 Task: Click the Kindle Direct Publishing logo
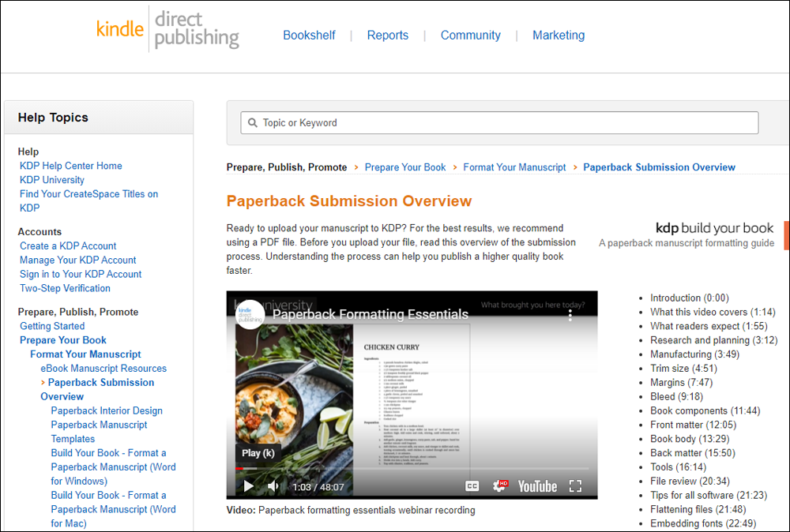[167, 30]
